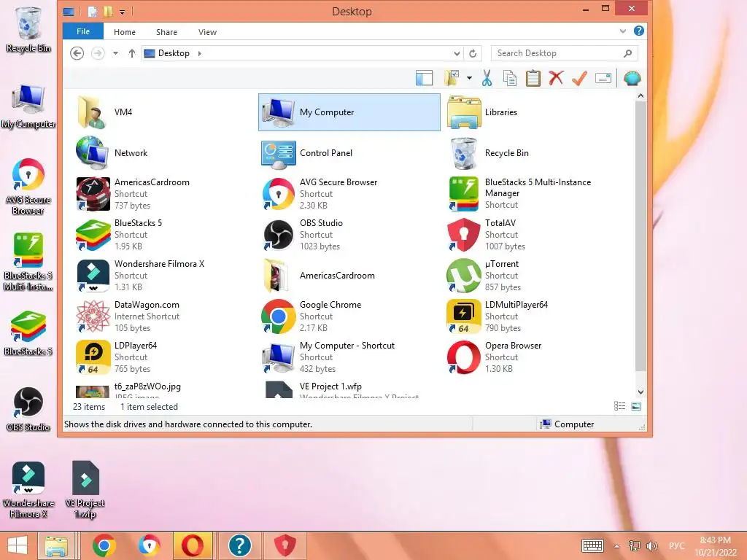Open File Explorer from the taskbar

point(56,545)
